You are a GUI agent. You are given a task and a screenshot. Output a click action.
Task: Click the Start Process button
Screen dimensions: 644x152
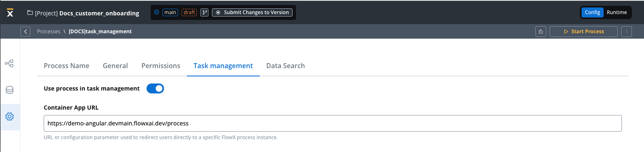584,32
